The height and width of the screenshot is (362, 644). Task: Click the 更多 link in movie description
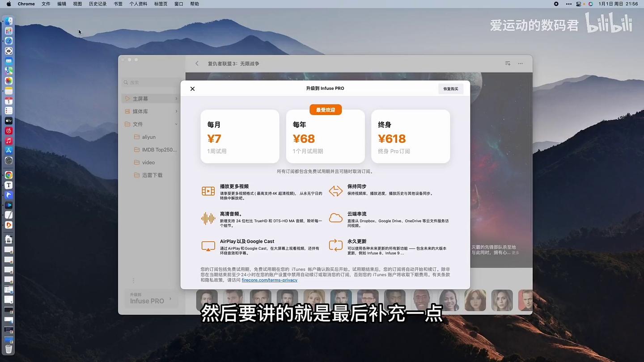click(x=515, y=253)
